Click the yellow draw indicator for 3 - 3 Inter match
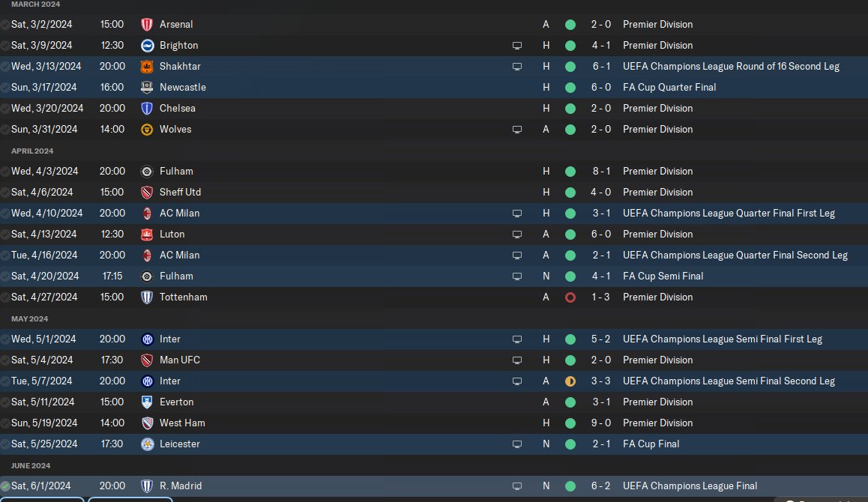The image size is (868, 502). point(570,381)
